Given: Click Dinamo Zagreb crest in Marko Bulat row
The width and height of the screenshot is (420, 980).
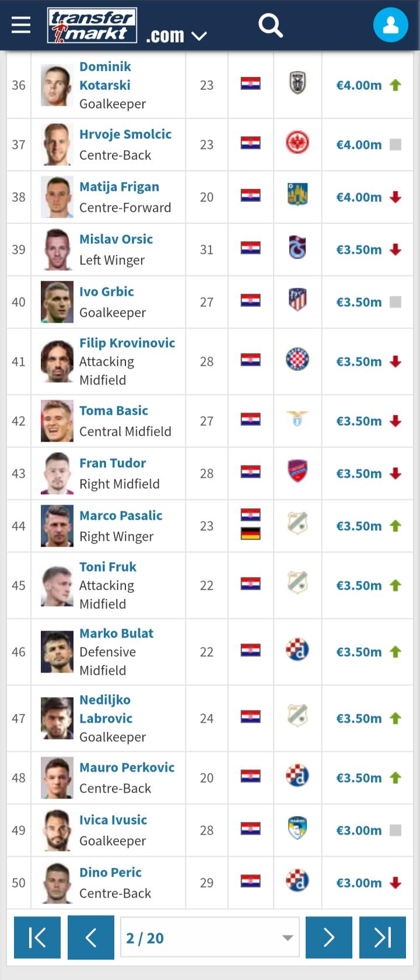Looking at the screenshot, I should pyautogui.click(x=297, y=651).
